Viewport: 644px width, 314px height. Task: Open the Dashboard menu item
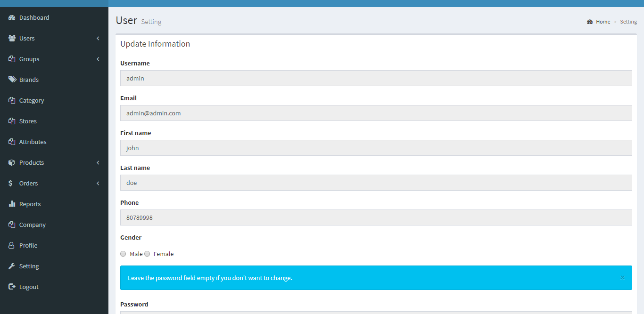pos(54,17)
